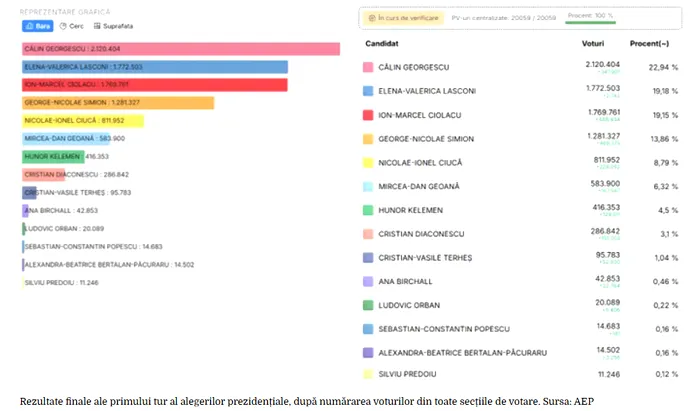Click the George-Nicolae Simion orange chart bar
This screenshot has width=700, height=411.
pos(117,103)
